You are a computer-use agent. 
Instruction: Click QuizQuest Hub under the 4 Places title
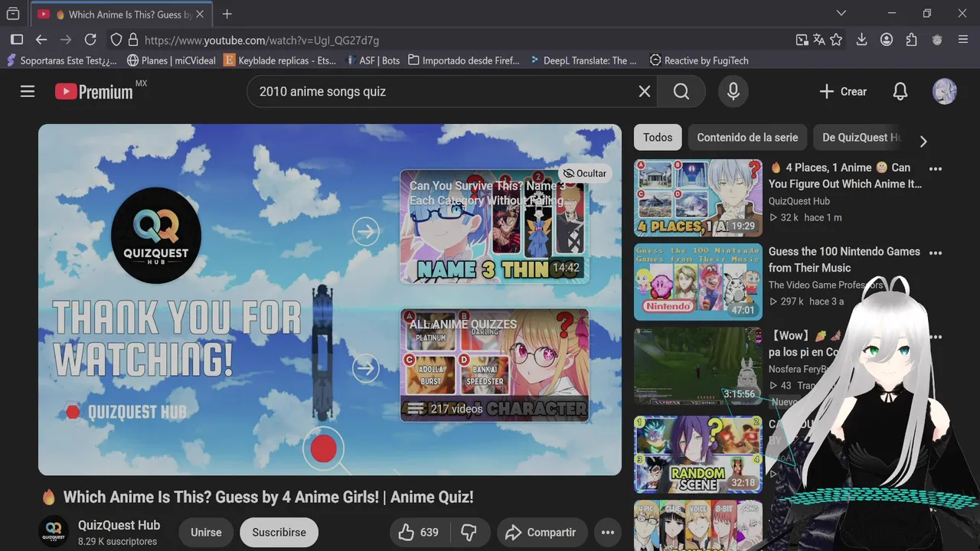click(799, 201)
